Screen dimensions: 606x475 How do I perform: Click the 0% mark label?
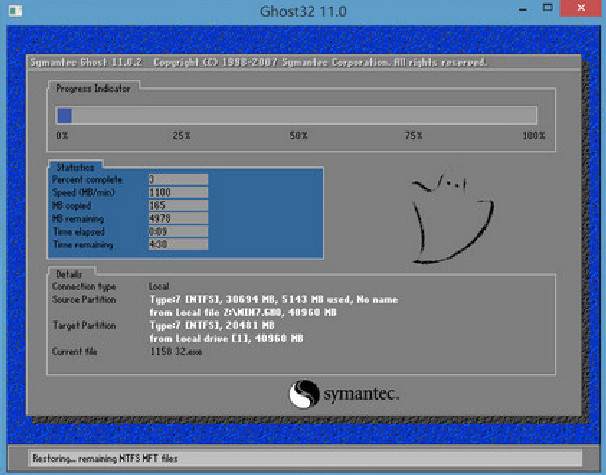coord(62,136)
